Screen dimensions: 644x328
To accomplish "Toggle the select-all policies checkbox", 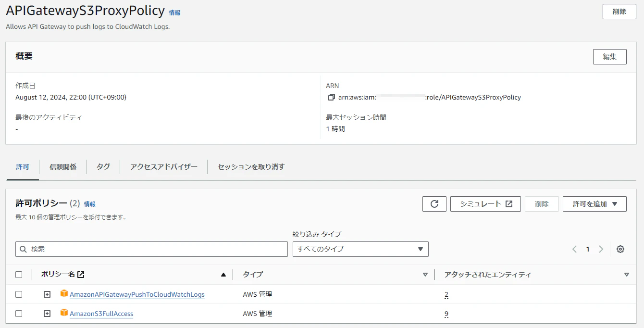I will [x=19, y=275].
